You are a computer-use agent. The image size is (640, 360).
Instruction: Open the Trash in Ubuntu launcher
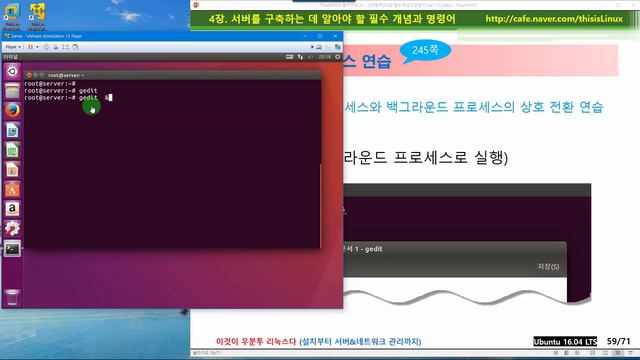[x=12, y=297]
